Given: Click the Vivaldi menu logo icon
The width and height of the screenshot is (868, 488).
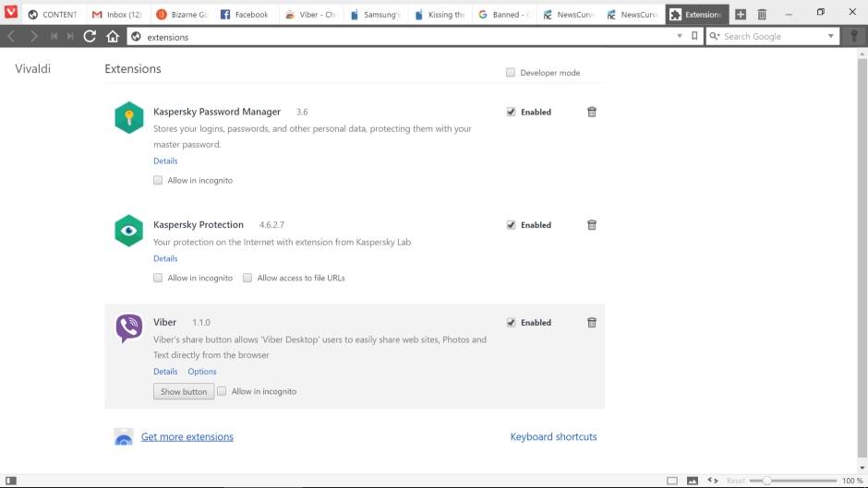Looking at the screenshot, I should click(x=11, y=13).
